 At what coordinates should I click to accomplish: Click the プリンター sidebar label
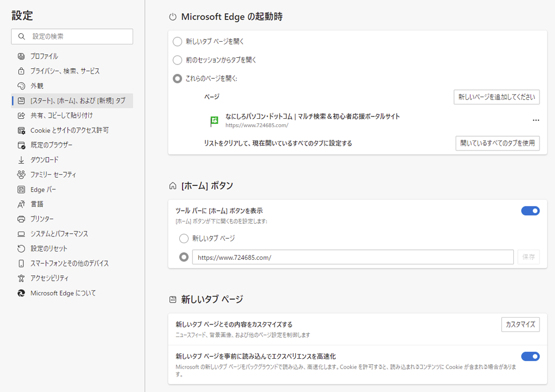42,219
